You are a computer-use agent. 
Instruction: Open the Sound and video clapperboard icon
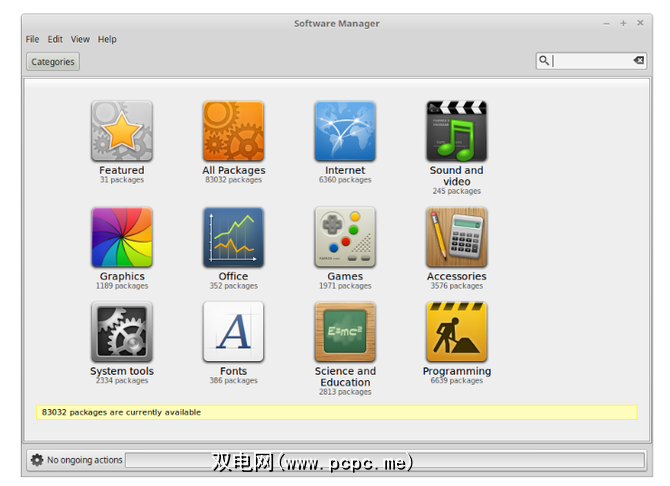point(456,131)
